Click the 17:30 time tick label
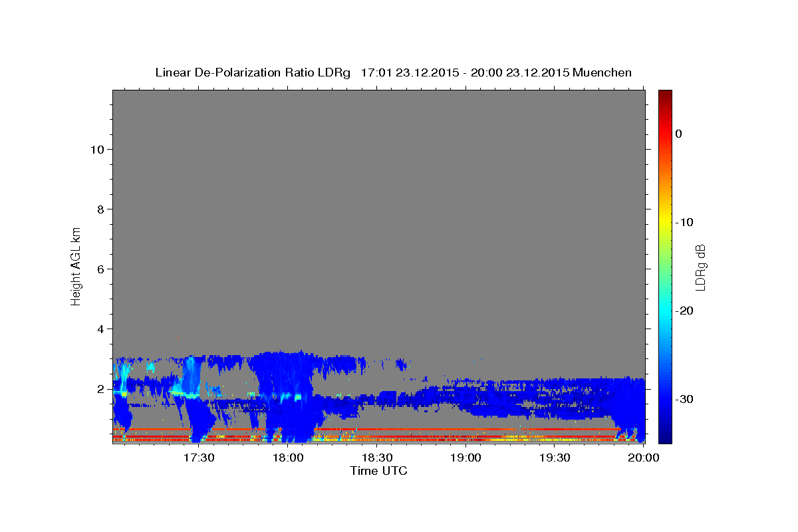The height and width of the screenshot is (532, 798). point(199,458)
